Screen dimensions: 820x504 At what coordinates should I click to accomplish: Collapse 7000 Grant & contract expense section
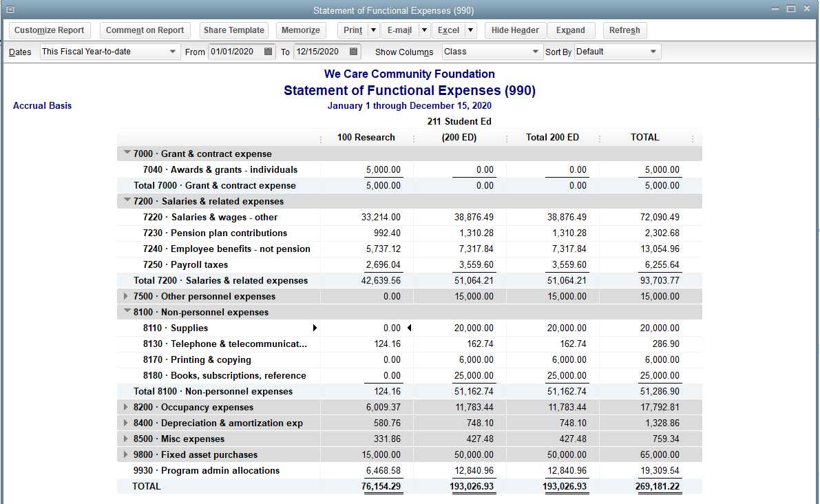pyautogui.click(x=127, y=153)
